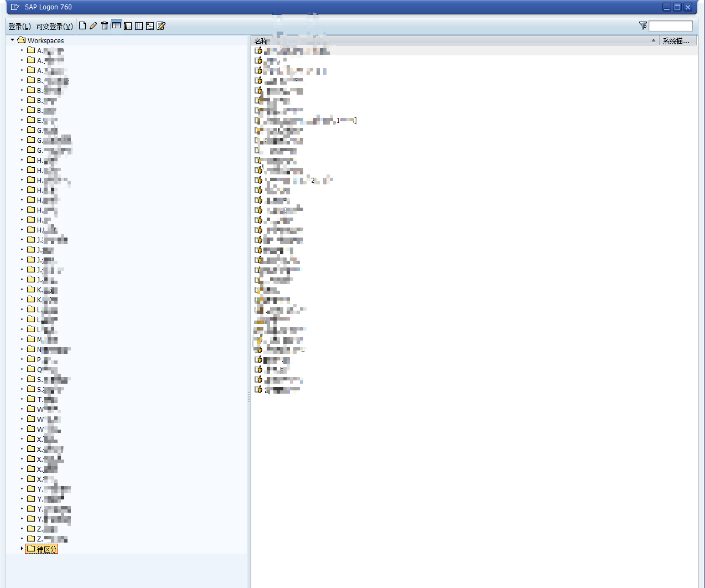Image resolution: width=705 pixels, height=588 pixels.
Task: Select the folder starting with N
Action: [49, 349]
